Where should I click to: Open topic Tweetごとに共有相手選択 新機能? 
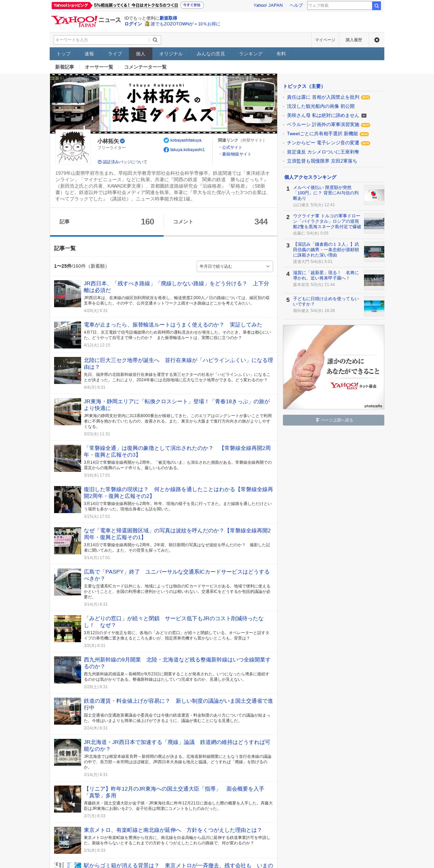coord(322,134)
